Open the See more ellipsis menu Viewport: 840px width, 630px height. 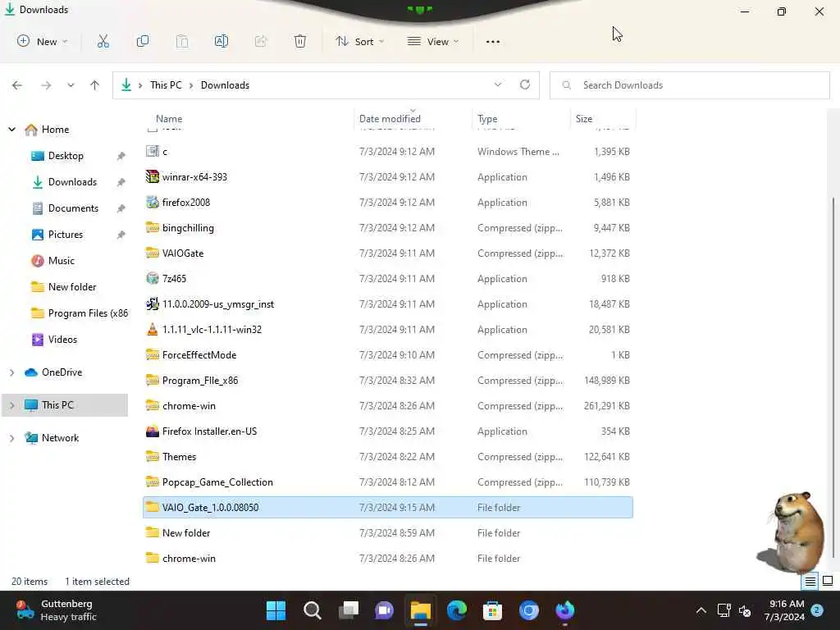(493, 42)
